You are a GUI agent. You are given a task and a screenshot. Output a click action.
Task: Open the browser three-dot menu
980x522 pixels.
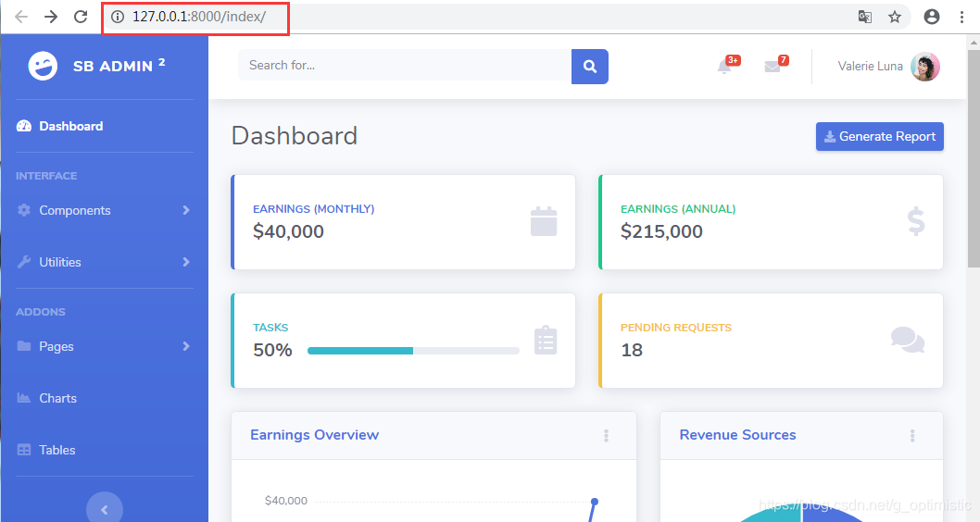pyautogui.click(x=961, y=17)
